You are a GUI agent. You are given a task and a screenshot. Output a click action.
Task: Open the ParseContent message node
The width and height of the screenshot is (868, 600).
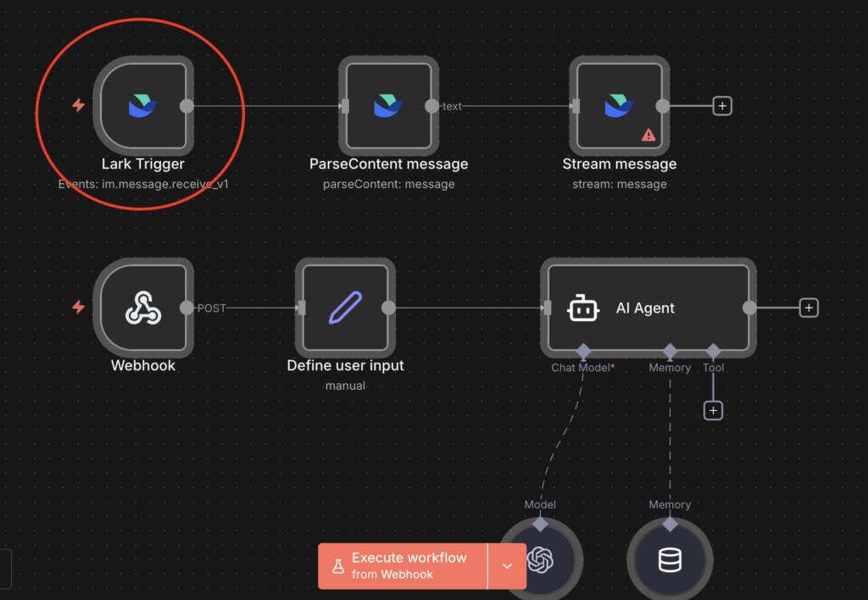click(x=387, y=106)
